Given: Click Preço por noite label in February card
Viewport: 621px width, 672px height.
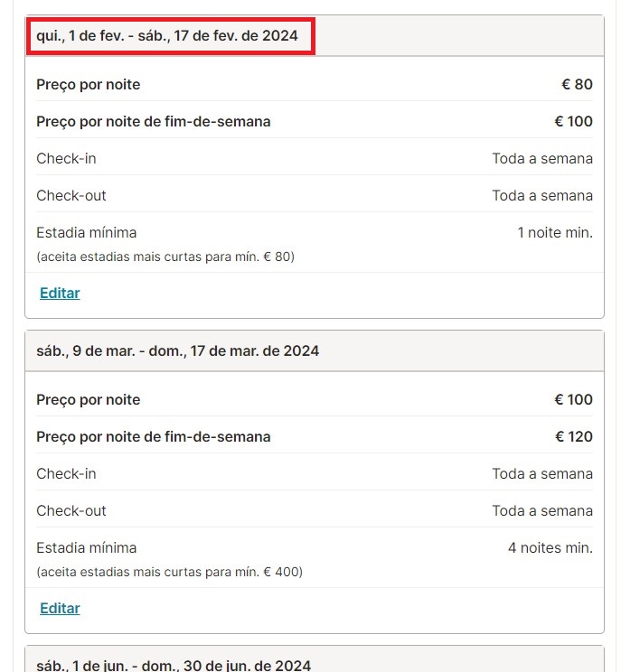Looking at the screenshot, I should click(x=89, y=85).
